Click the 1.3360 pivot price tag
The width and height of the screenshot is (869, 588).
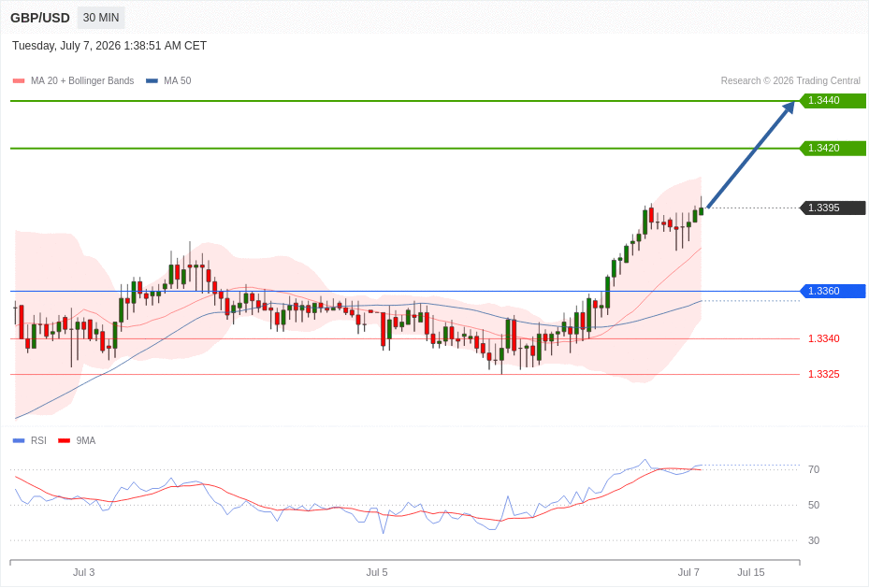tap(833, 292)
